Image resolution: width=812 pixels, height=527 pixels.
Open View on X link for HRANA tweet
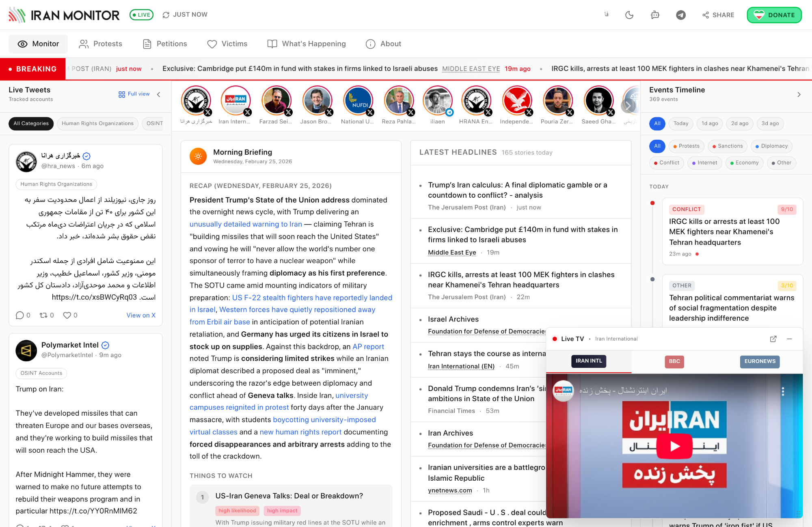tap(140, 315)
